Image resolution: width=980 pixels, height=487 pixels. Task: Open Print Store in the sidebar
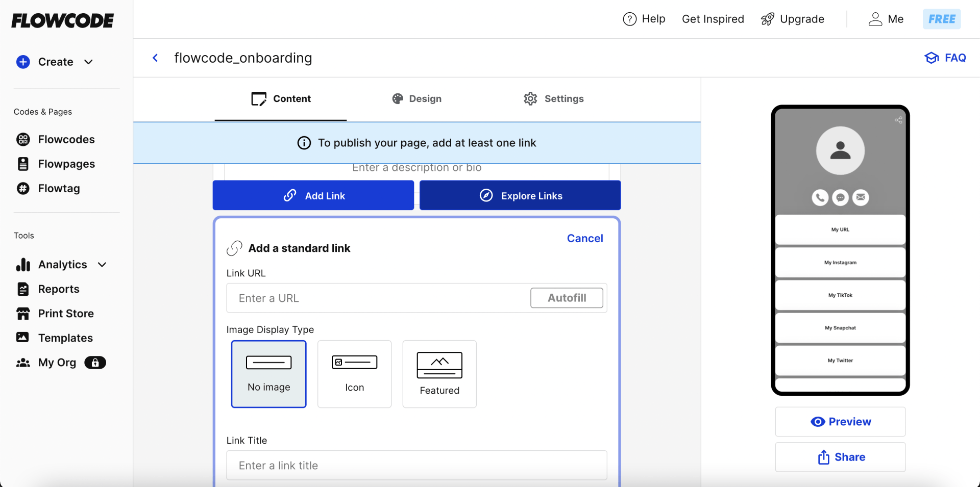(66, 314)
